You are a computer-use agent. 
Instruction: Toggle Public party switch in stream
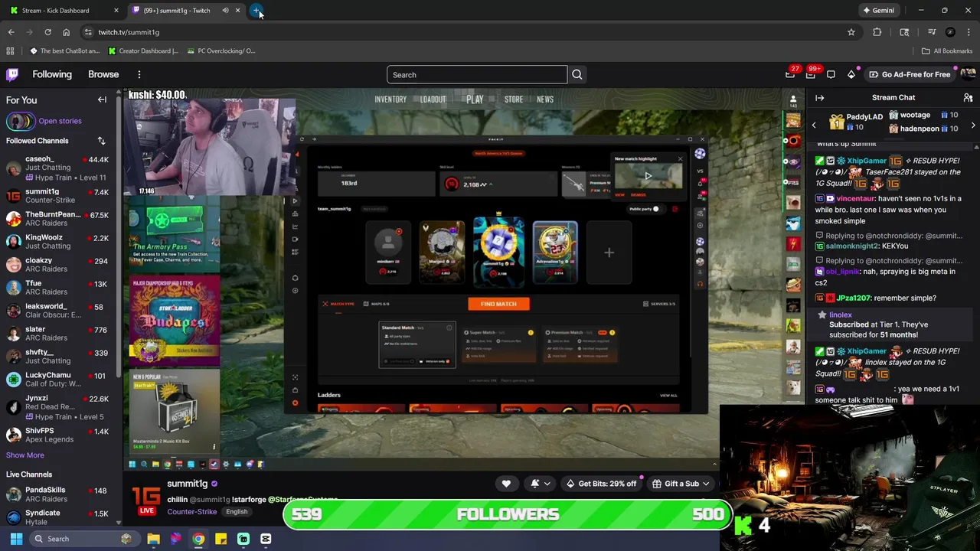click(657, 209)
